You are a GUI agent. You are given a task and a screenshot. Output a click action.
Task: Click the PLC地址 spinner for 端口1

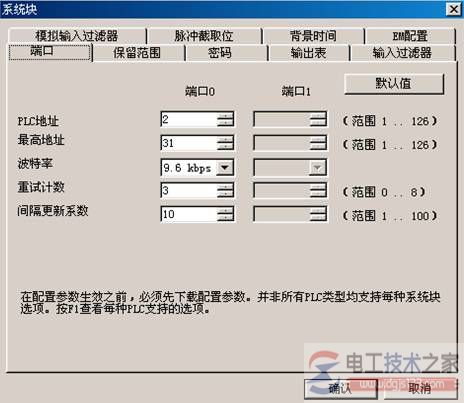pyautogui.click(x=318, y=119)
